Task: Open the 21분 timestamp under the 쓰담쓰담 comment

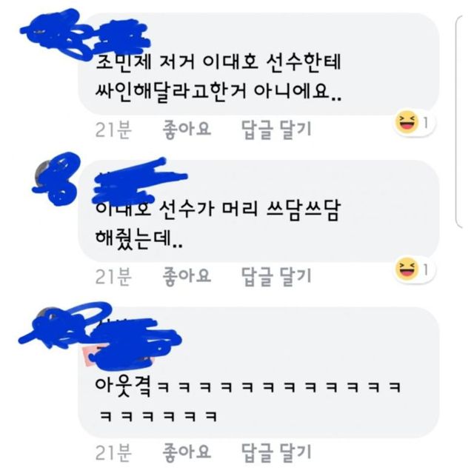Action: (113, 277)
